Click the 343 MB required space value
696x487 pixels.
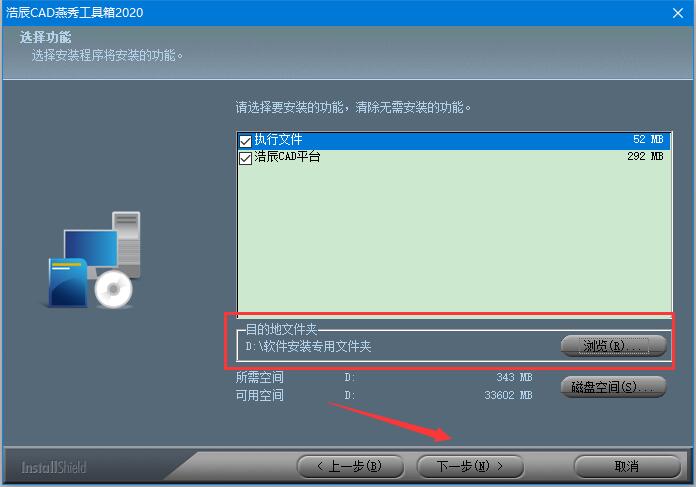(514, 377)
